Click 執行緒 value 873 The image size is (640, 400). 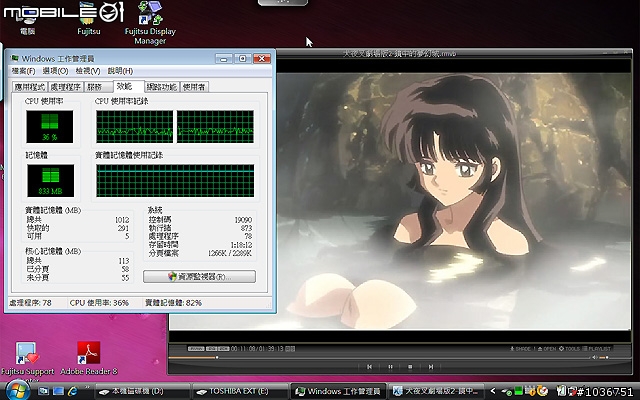[246, 228]
